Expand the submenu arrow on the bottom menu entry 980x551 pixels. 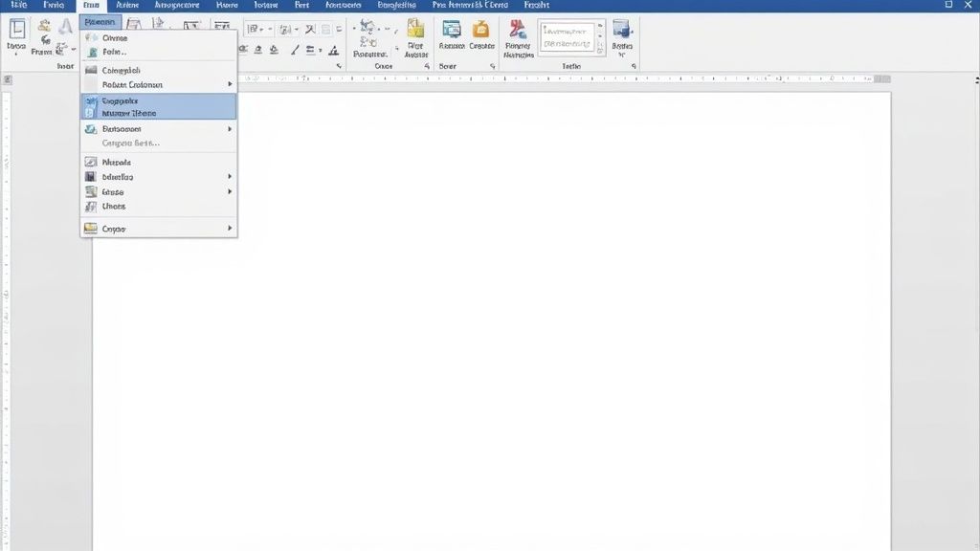pyautogui.click(x=231, y=228)
